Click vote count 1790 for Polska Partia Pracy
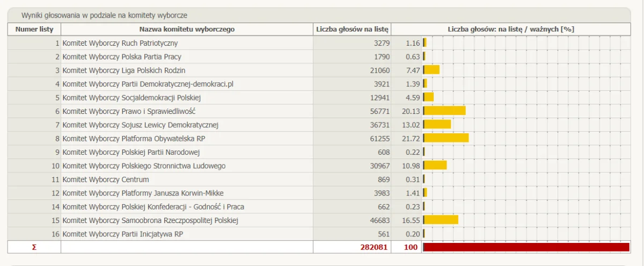644x266 pixels. click(382, 56)
